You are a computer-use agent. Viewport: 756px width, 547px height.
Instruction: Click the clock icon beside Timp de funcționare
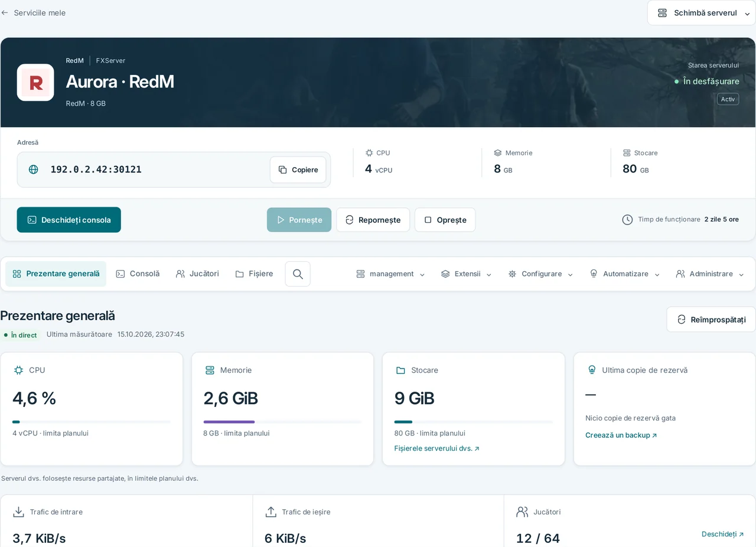coord(627,220)
